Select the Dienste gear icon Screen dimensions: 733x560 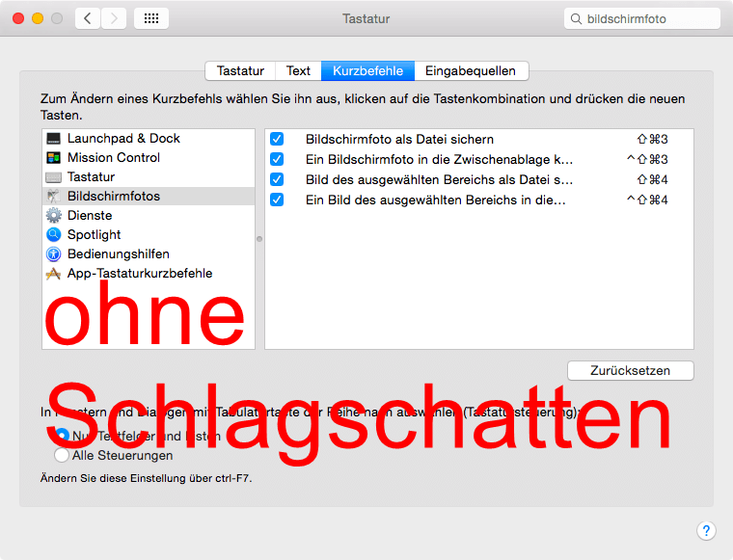(x=53, y=216)
